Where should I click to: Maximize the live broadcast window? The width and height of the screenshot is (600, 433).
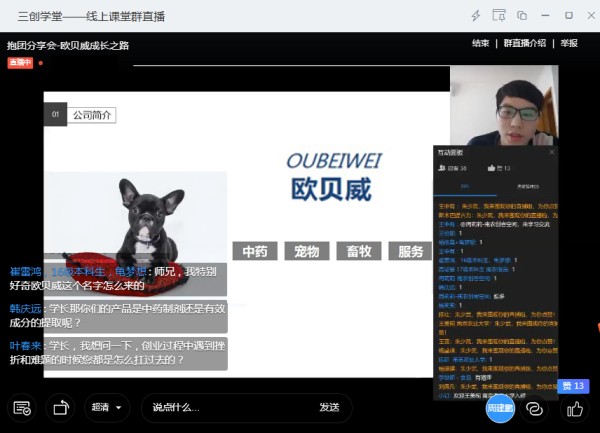click(x=569, y=16)
